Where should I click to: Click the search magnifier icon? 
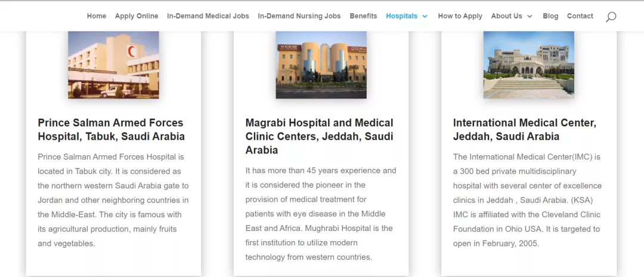click(x=611, y=17)
